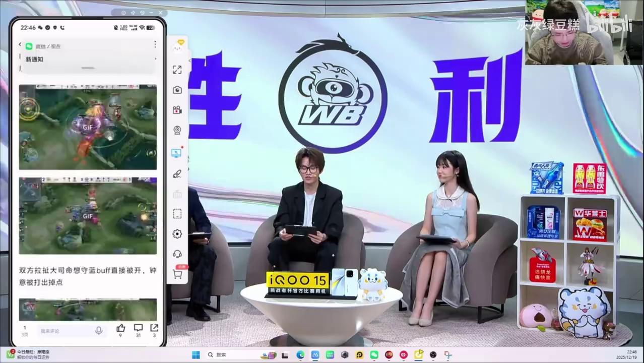
Task: Open mirror settings gear icon
Action: (x=177, y=234)
